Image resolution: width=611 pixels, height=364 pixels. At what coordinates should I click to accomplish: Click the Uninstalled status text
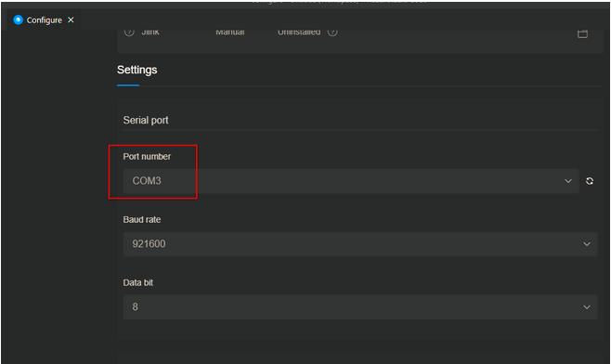click(299, 32)
